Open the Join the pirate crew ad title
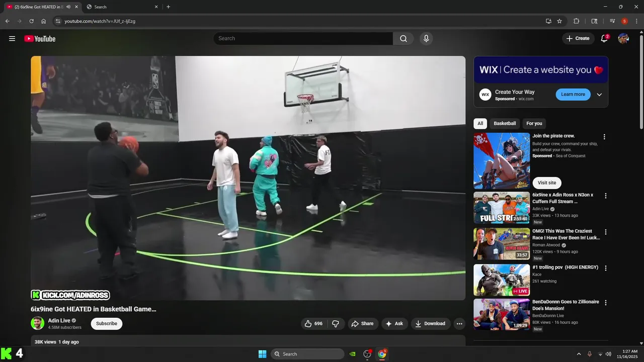This screenshot has height=362, width=644. pyautogui.click(x=553, y=136)
